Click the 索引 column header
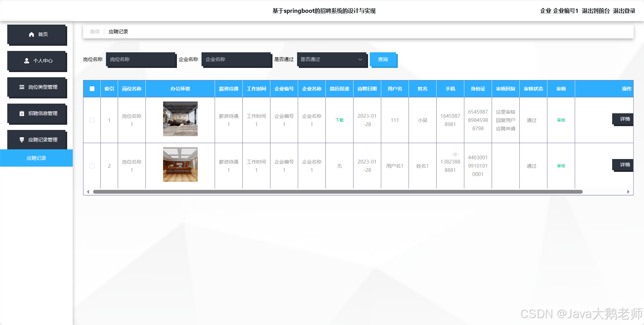This screenshot has width=644, height=325. pos(109,89)
